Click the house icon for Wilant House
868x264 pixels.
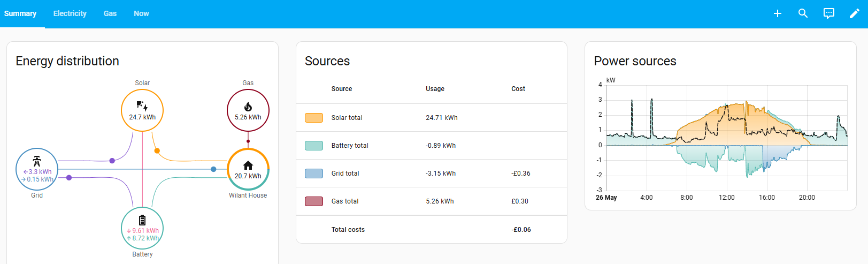point(248,165)
